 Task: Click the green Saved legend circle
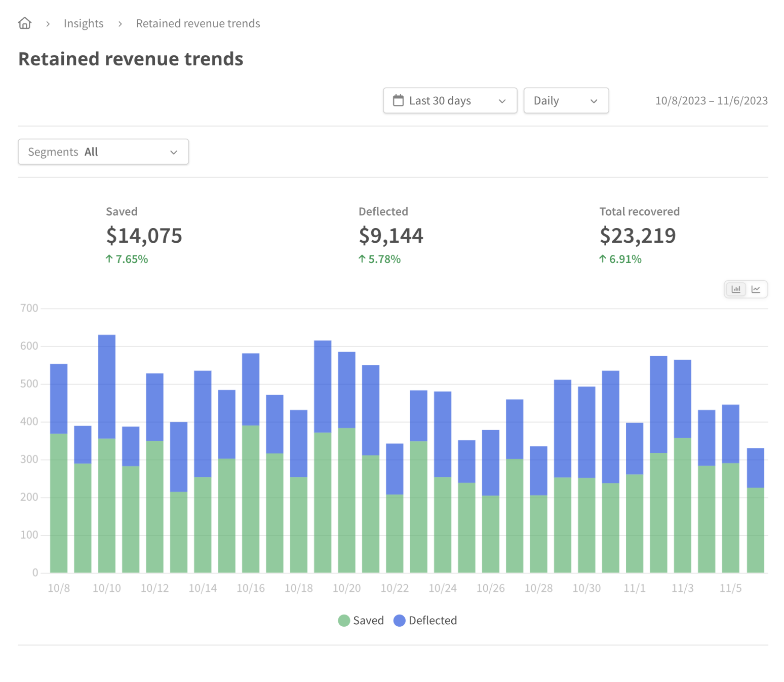[343, 620]
